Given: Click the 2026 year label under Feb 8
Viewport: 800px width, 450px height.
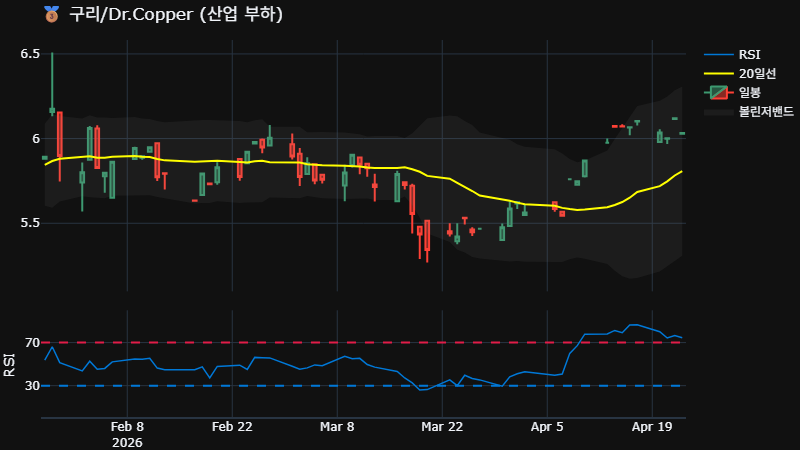Looking at the screenshot, I should tap(127, 441).
